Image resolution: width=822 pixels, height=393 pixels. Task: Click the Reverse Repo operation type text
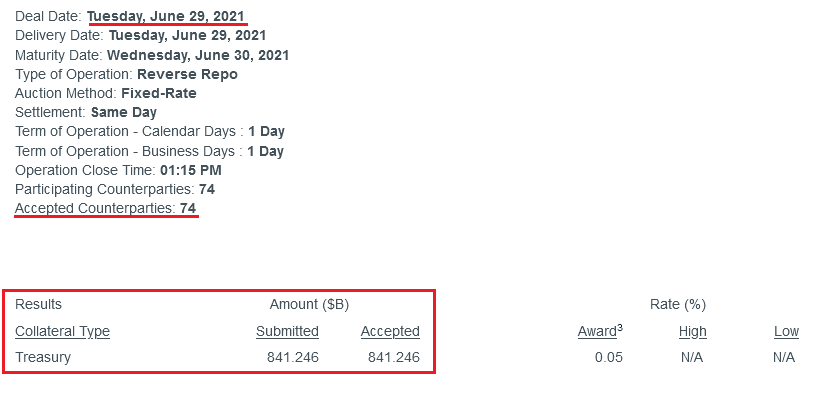tap(187, 74)
